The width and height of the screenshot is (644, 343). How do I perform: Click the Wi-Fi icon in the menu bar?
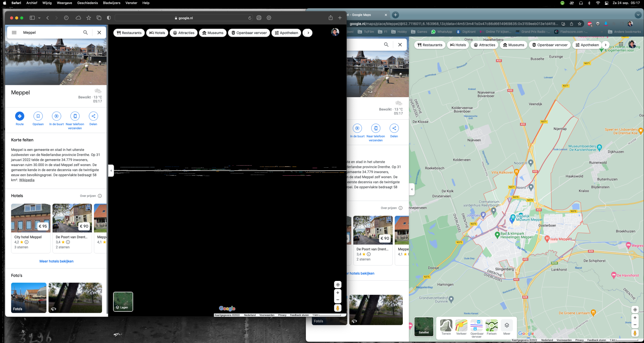(598, 3)
